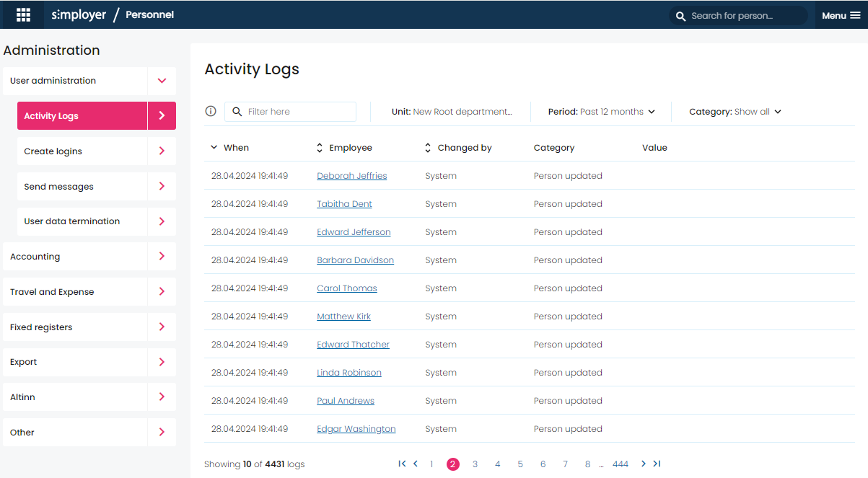868x478 pixels.
Task: Go to next page arrow
Action: point(643,464)
